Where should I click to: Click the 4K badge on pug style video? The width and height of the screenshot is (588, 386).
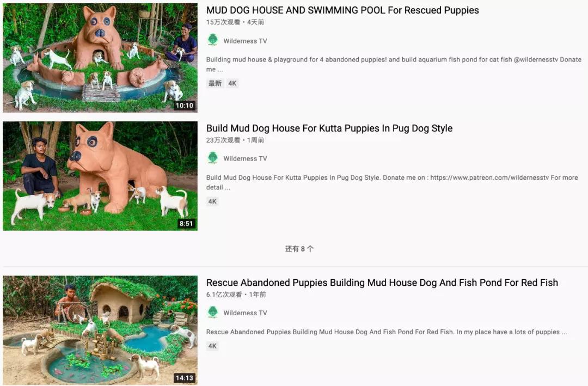(x=212, y=201)
